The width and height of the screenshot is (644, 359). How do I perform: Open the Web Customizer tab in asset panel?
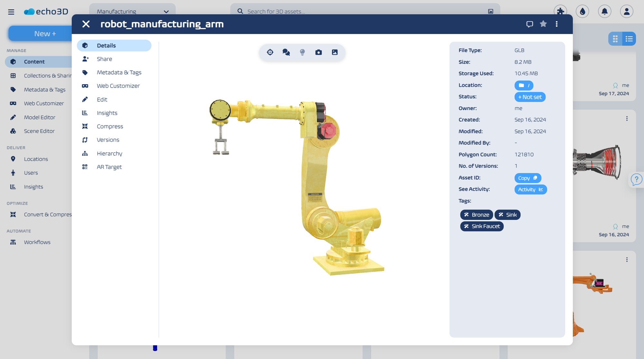(x=118, y=86)
